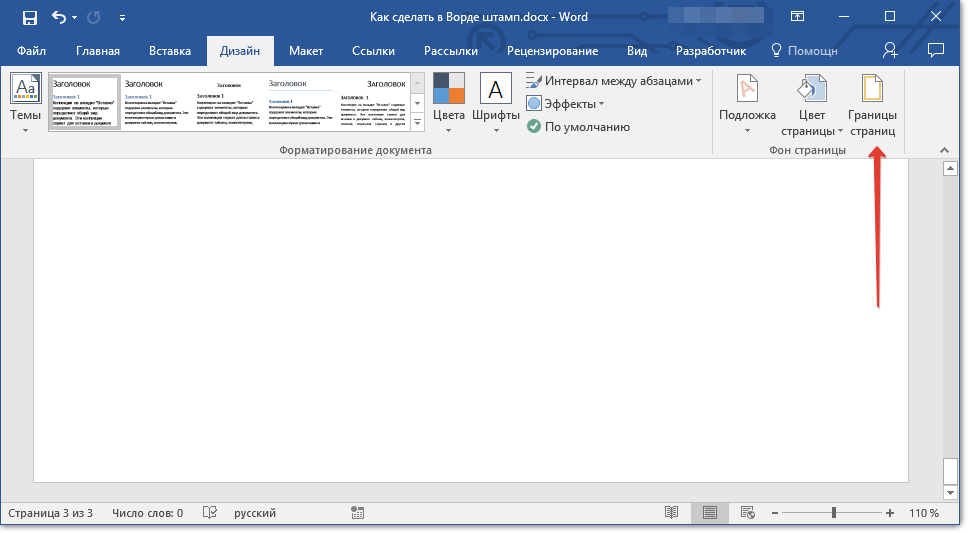The image size is (968, 533).
Task: Click vertical scrollbar down arrow
Action: tap(951, 492)
